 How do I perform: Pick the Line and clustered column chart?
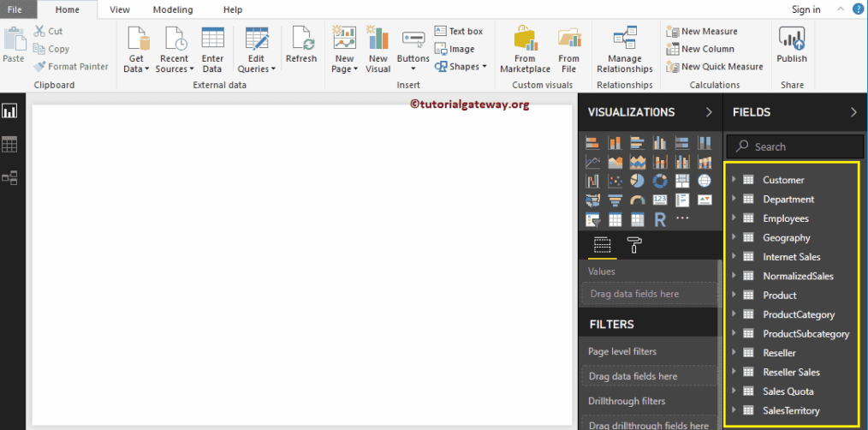coord(682,162)
